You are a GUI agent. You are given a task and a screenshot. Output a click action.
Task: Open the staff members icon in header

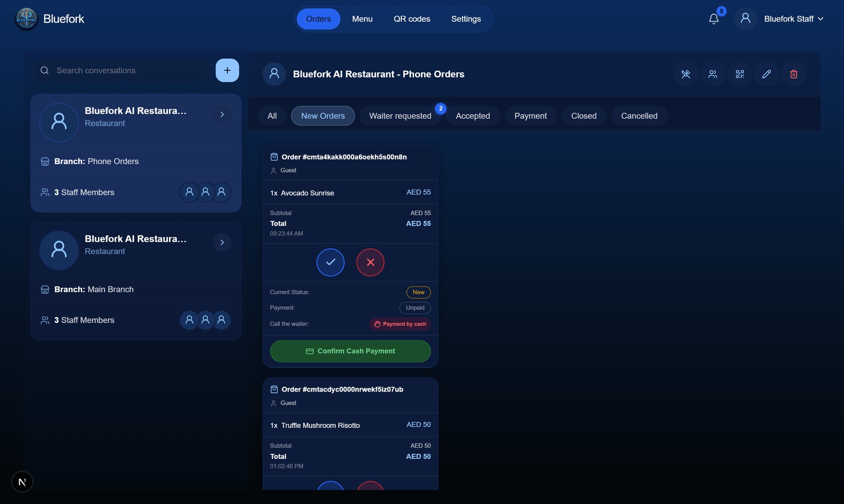pos(713,74)
